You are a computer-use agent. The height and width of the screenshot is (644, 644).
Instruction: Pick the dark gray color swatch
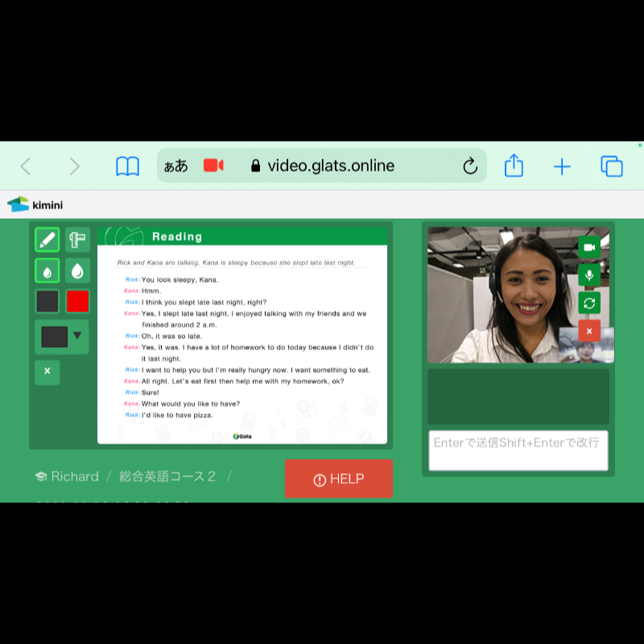(x=47, y=302)
